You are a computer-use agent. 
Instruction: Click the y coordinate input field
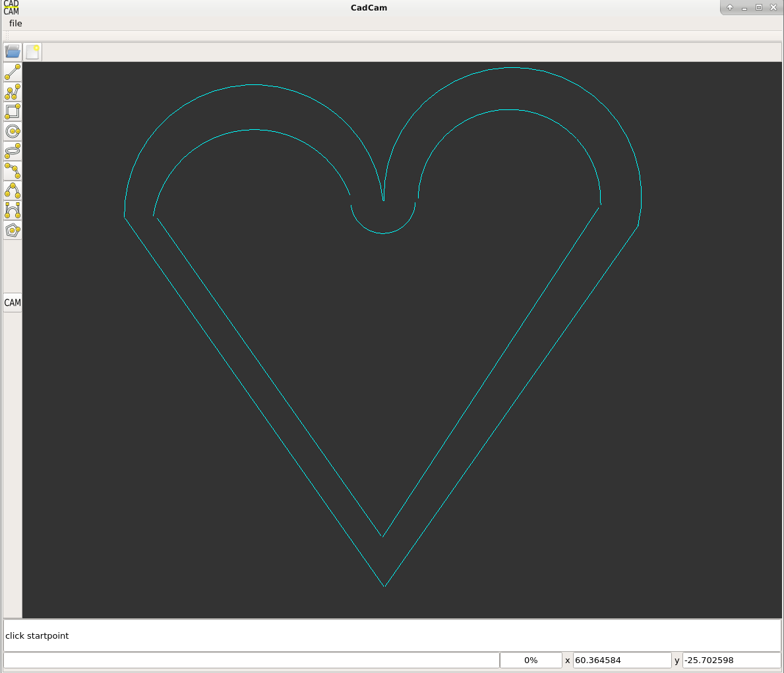[x=731, y=660]
